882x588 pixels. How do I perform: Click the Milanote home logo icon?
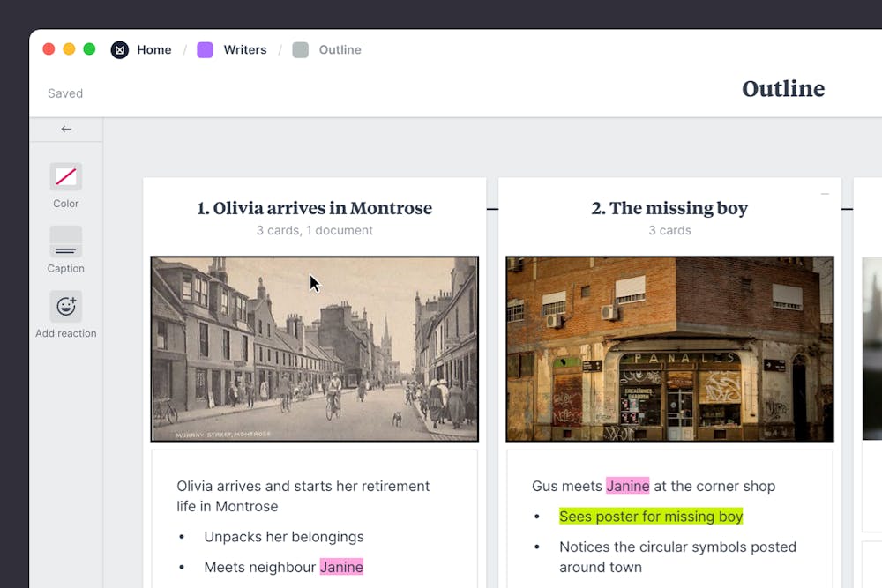119,50
